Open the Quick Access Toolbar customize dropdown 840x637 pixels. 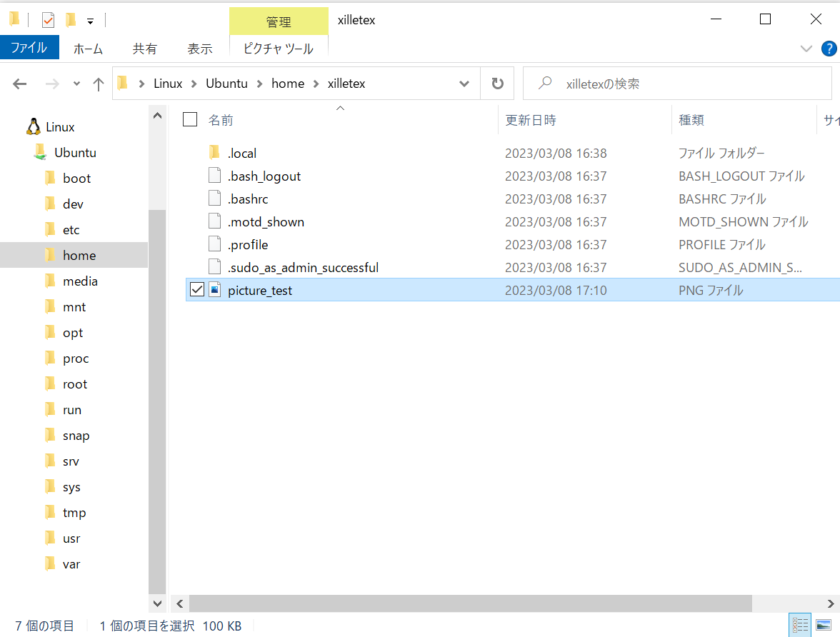point(90,20)
